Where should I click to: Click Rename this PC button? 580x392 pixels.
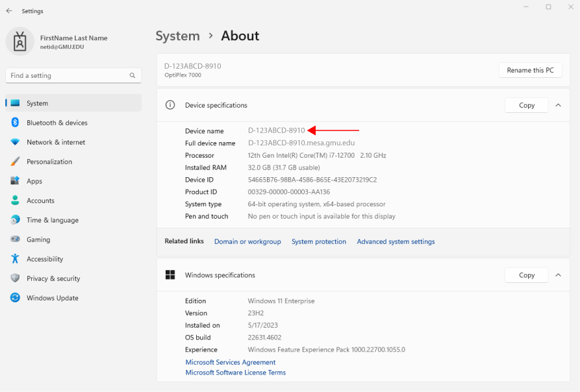[531, 70]
